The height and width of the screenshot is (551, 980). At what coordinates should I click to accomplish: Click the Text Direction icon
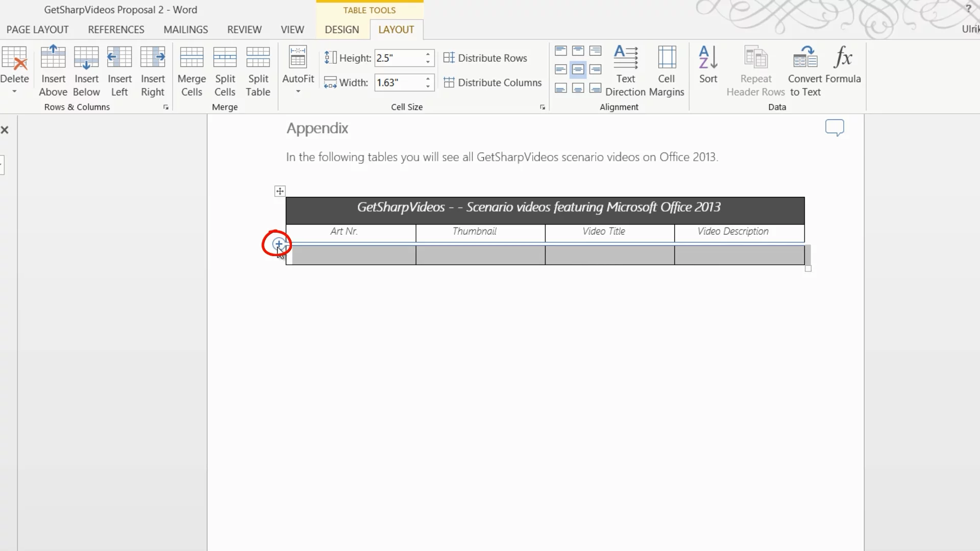click(625, 58)
